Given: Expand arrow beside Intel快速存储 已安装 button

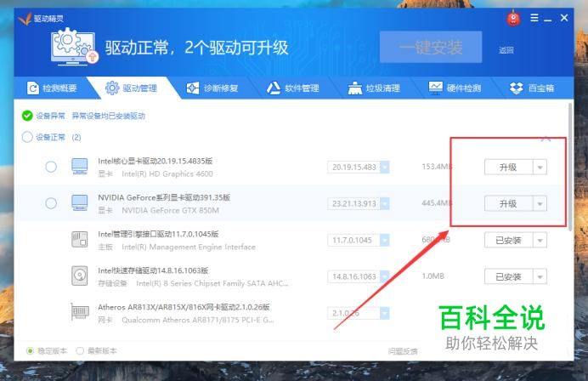Looking at the screenshot, I should [540, 276].
